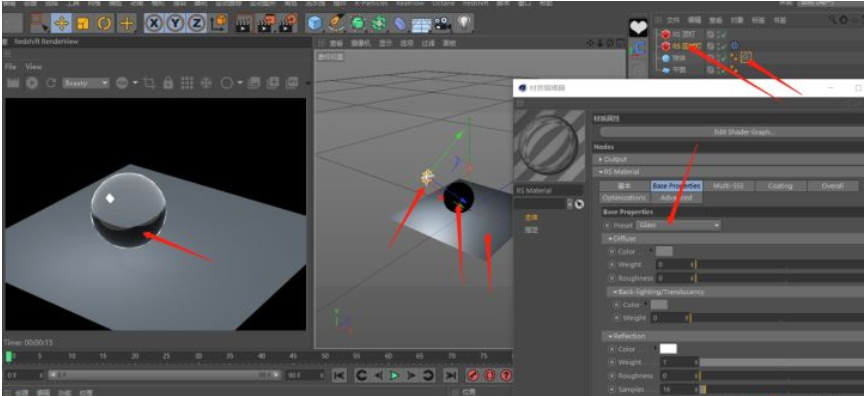This screenshot has width=866, height=396.
Task: Start render in Redshift RenderView play button
Action: pos(32,83)
